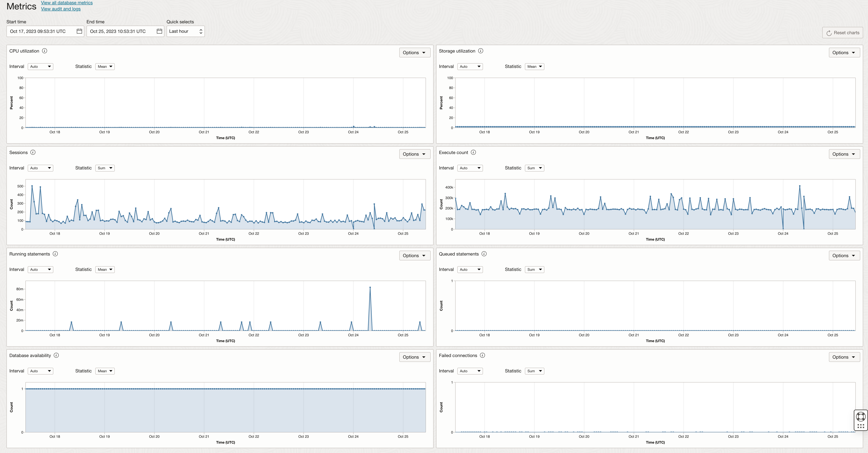Open the View audit and logs link
This screenshot has width=868, height=453.
click(x=61, y=9)
